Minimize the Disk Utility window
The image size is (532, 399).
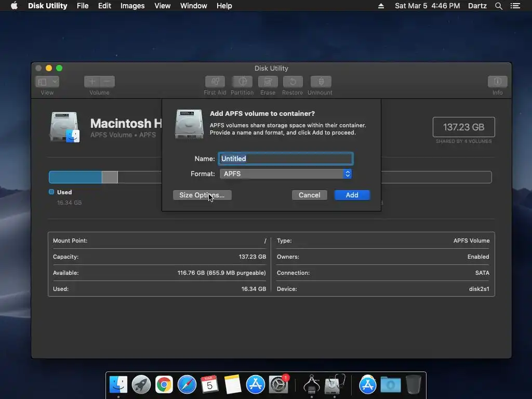point(49,68)
